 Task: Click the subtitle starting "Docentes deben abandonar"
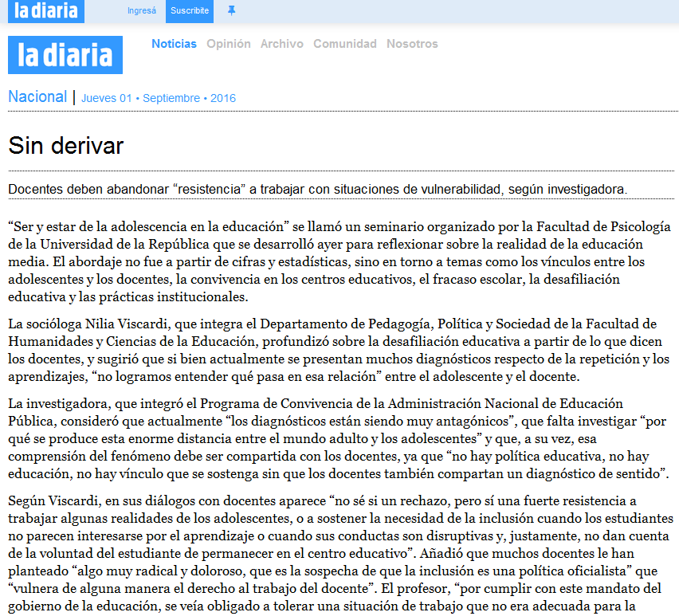[317, 189]
